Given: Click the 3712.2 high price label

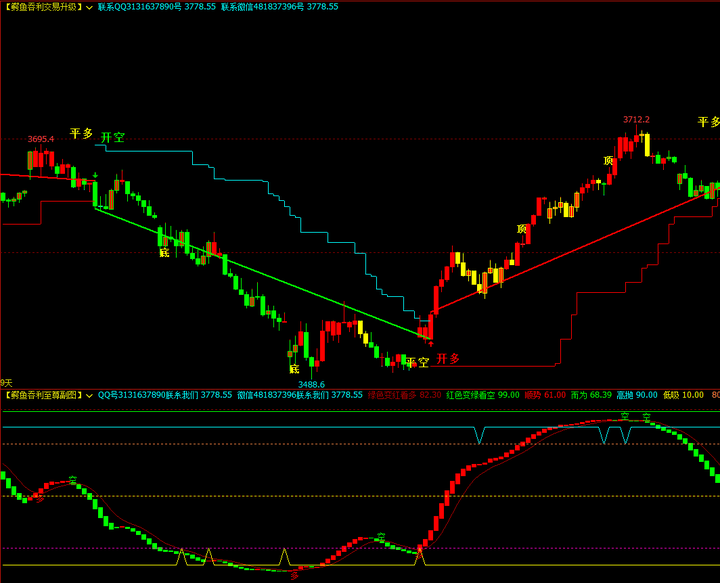Looking at the screenshot, I should 636,119.
